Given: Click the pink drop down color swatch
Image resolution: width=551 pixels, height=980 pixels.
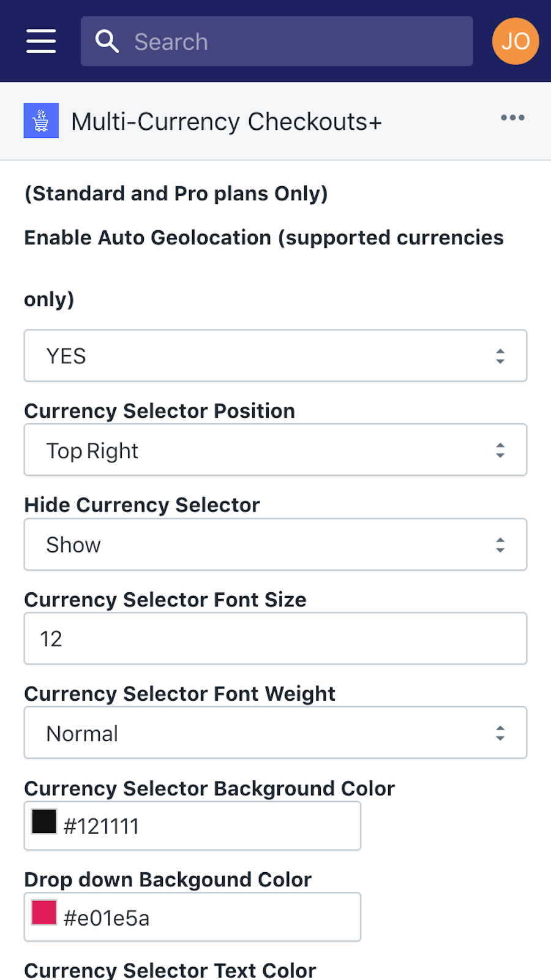Looking at the screenshot, I should pos(44,913).
